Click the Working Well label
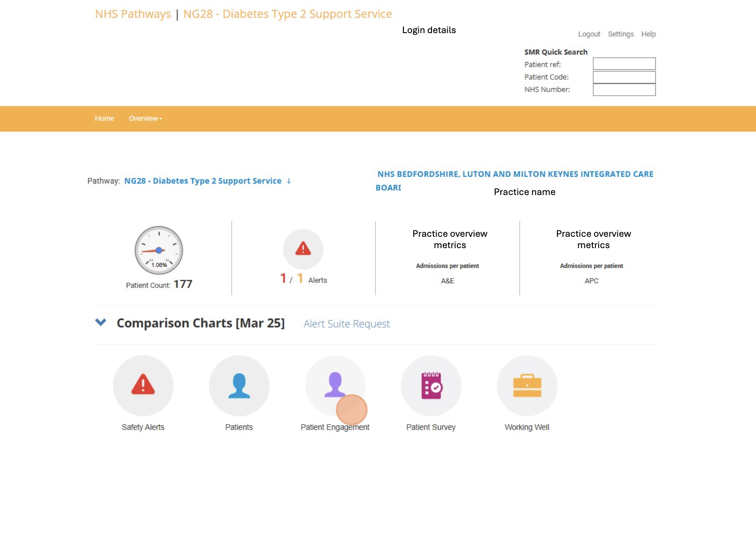This screenshot has height=538, width=756. [x=527, y=427]
